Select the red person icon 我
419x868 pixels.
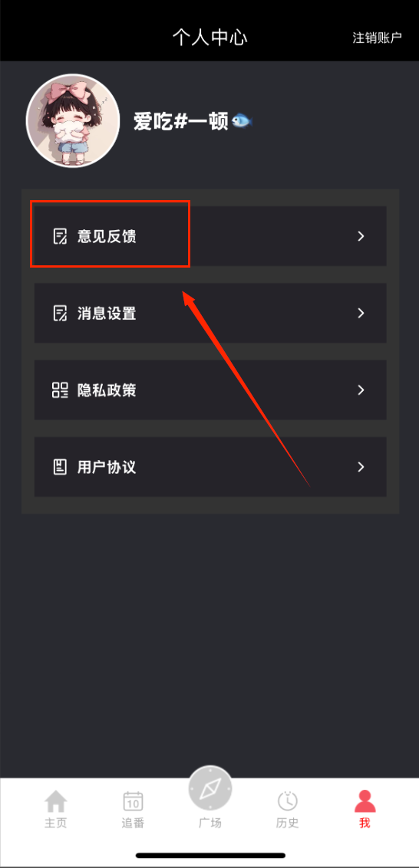(365, 801)
